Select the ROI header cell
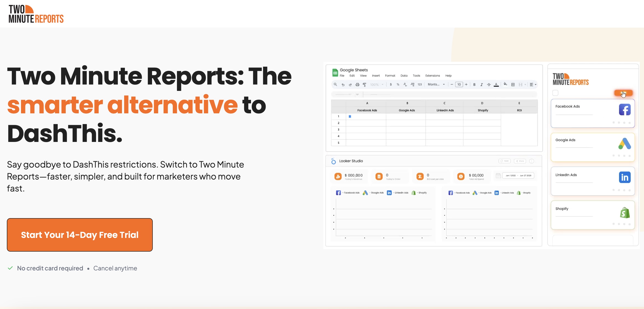Screen dimensions: 644x309 [x=519, y=110]
